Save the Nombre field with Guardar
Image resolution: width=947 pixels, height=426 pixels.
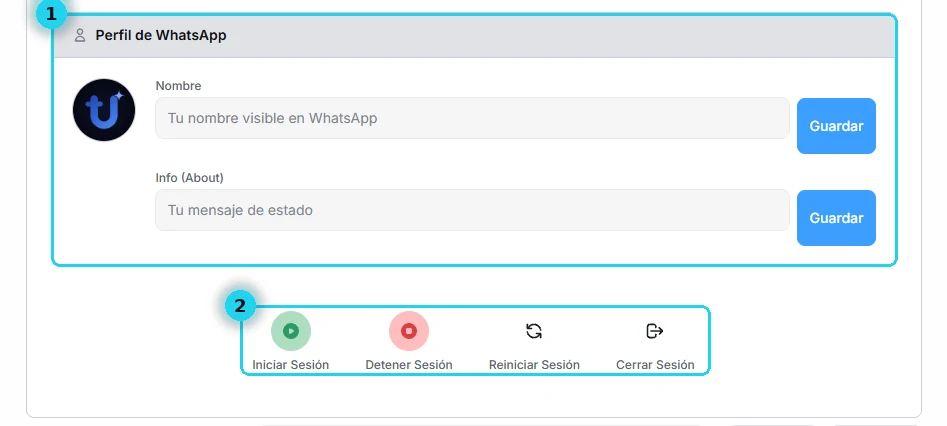click(x=836, y=126)
